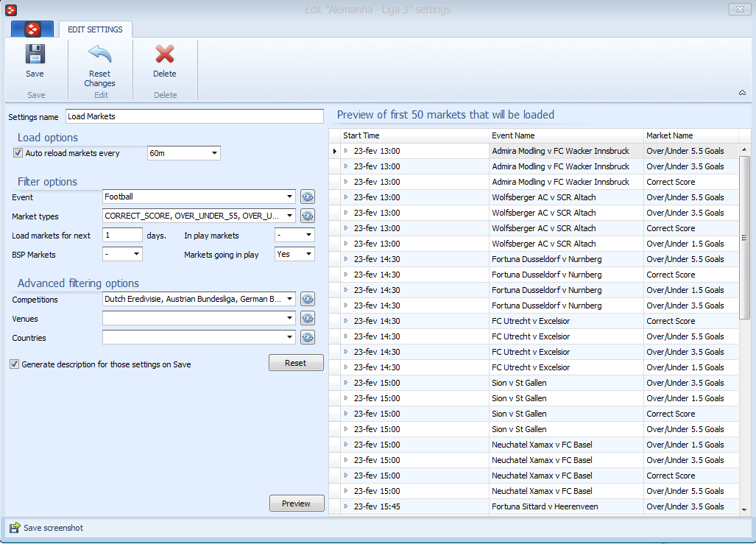Click the Preview button
756x544 pixels.
296,504
